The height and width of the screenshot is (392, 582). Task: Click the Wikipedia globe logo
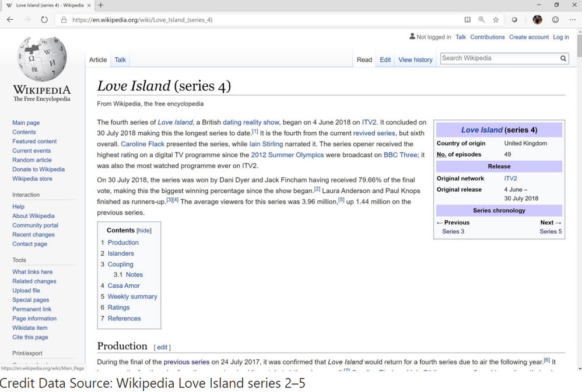click(x=42, y=59)
